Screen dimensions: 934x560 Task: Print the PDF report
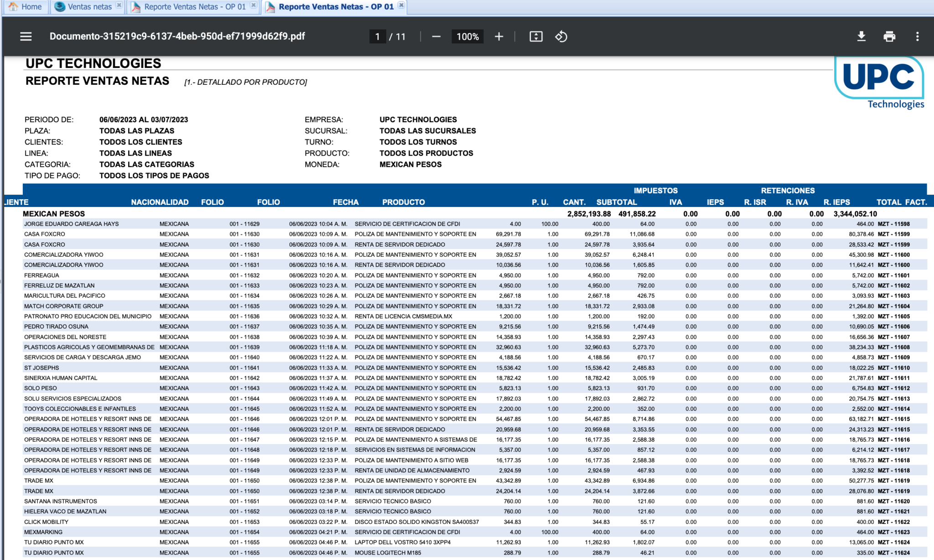pyautogui.click(x=889, y=36)
